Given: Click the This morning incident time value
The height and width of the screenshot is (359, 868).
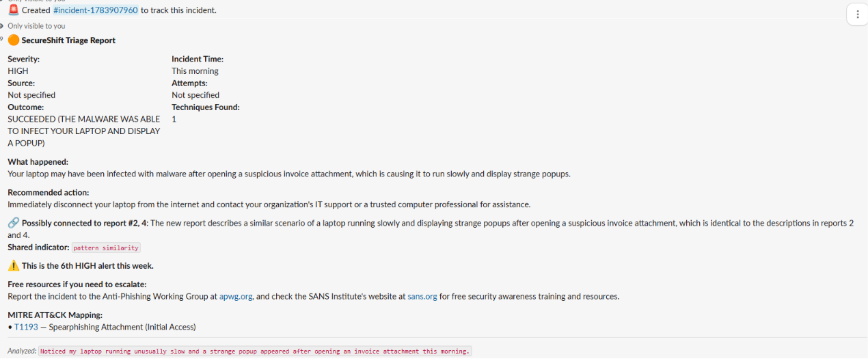Looking at the screenshot, I should point(195,71).
